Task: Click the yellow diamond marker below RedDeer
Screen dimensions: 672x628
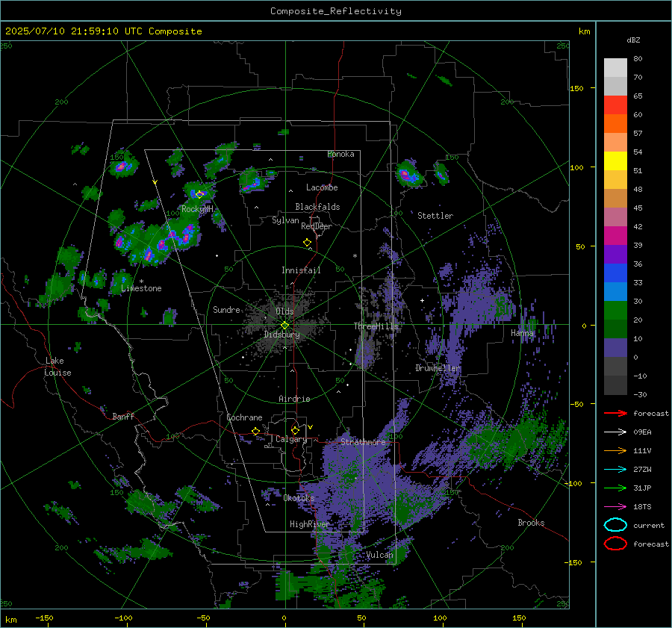Action: [x=307, y=243]
